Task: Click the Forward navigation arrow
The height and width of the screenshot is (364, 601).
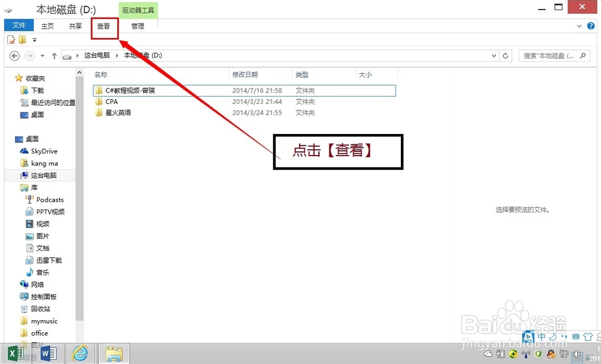Action: (x=29, y=56)
